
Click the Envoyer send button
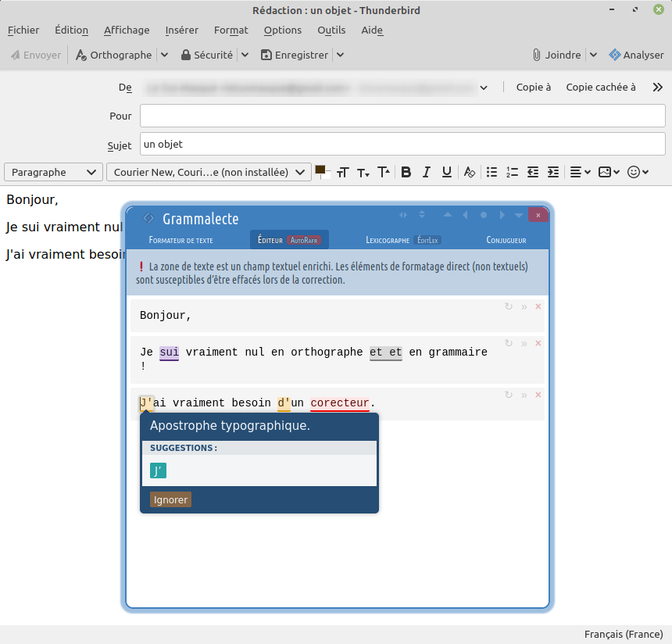[36, 55]
